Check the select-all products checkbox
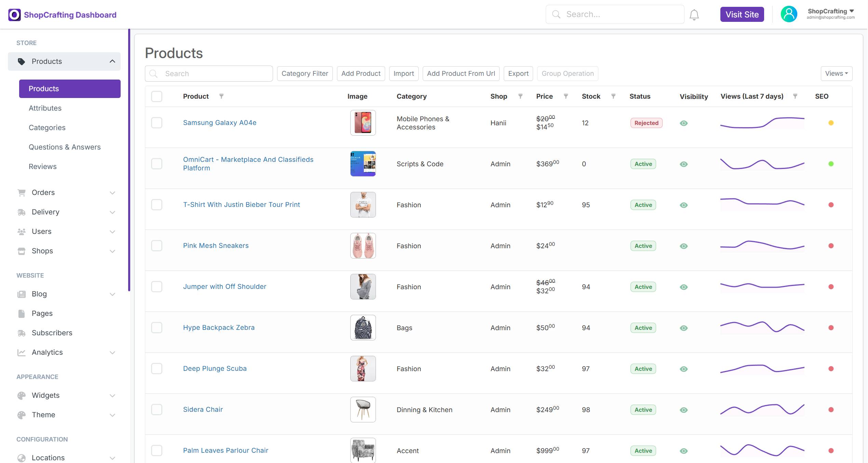The image size is (868, 463). pos(157,96)
